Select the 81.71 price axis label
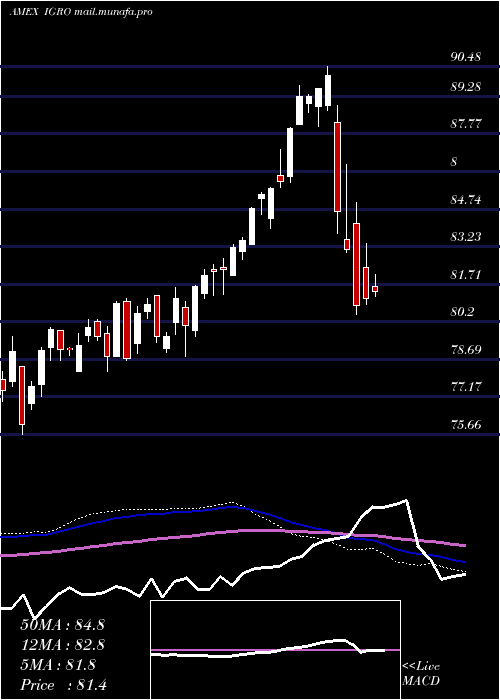The height and width of the screenshot is (700, 500). coord(466,275)
